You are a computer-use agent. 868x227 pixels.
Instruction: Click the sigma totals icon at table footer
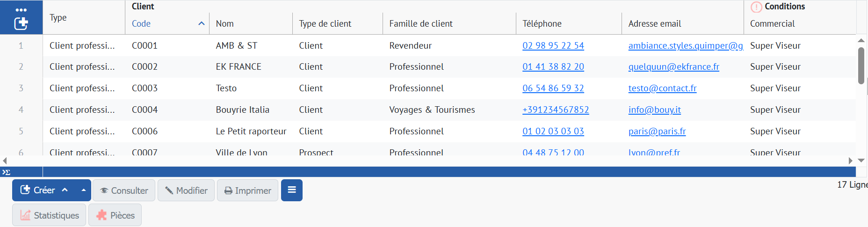[6, 172]
